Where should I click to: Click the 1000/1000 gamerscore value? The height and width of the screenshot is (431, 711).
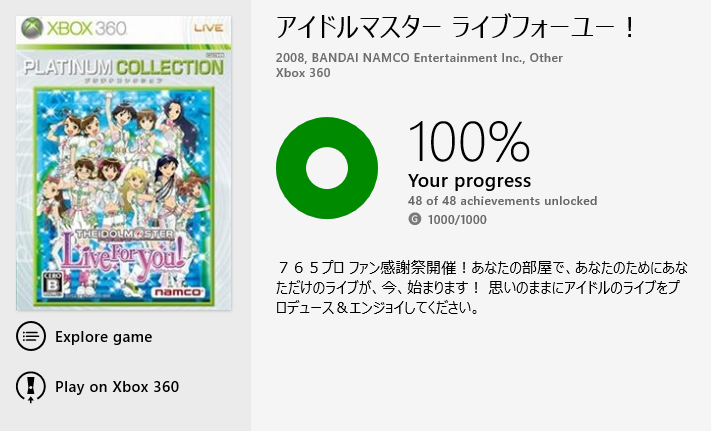click(458, 219)
